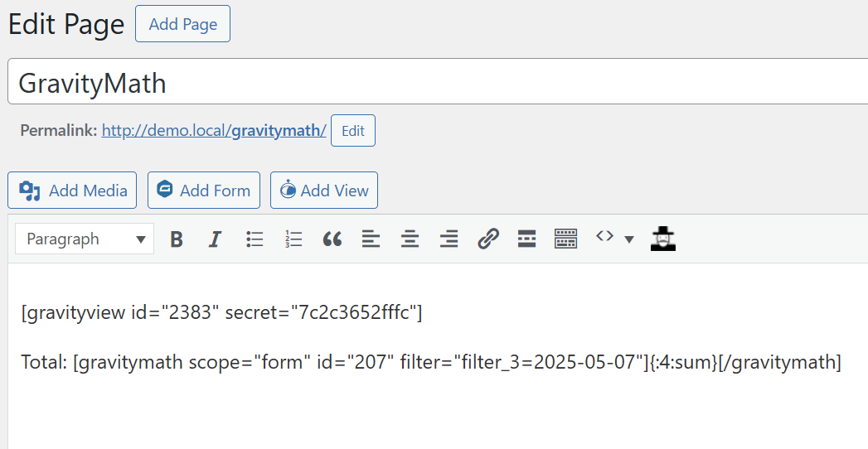This screenshot has width=868, height=449.
Task: Apply blockquote formatting
Action: [332, 239]
